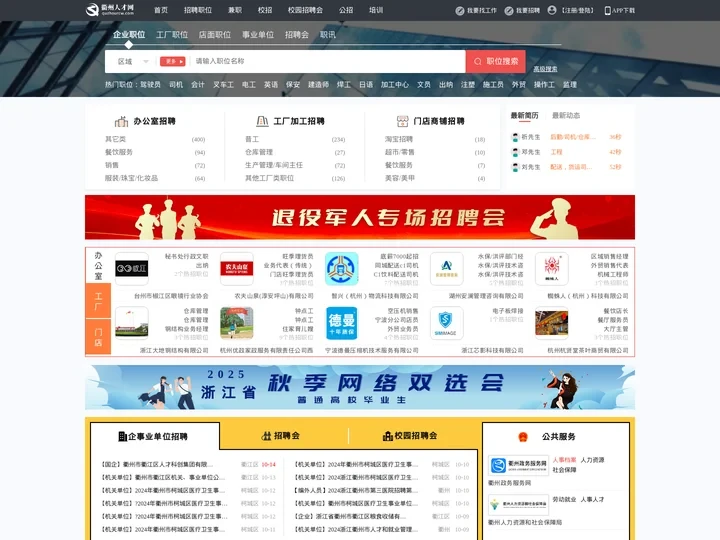The width and height of the screenshot is (720, 540).
Task: Click the phone icon for APP下载
Action: coord(608,11)
